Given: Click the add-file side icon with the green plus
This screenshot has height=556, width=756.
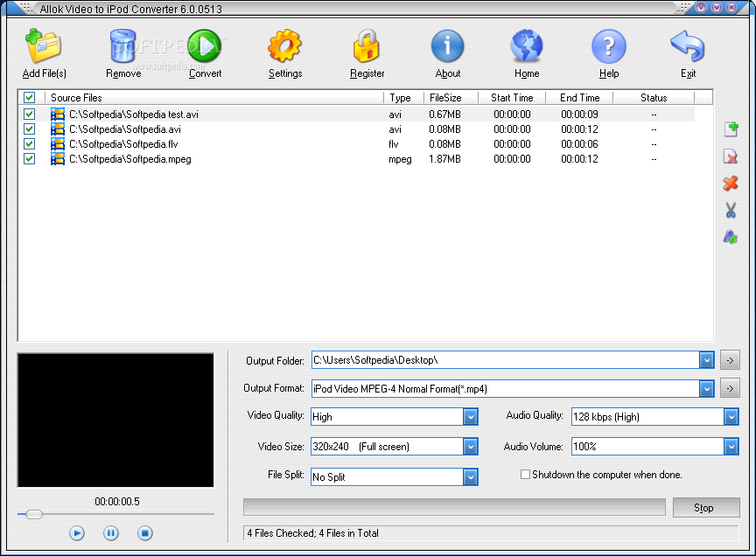Looking at the screenshot, I should [731, 129].
